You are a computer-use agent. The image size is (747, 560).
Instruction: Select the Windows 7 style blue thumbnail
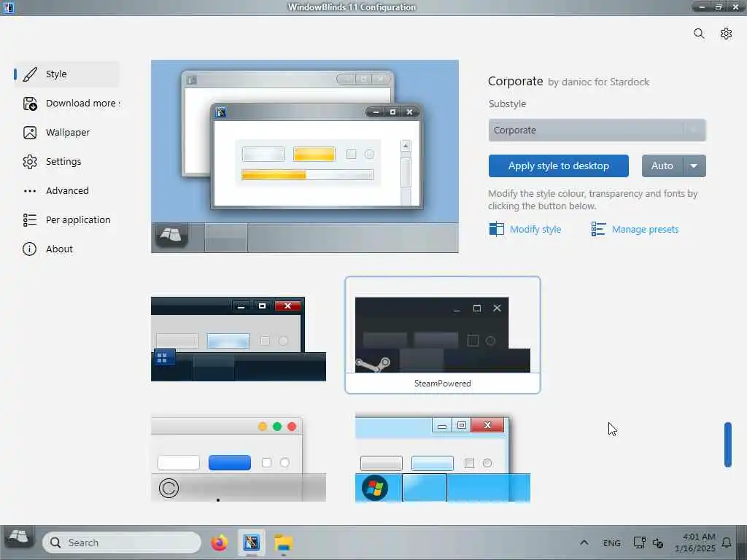(443, 458)
